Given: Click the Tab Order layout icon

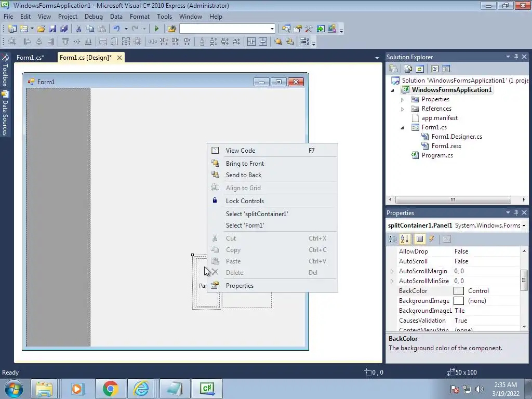Looking at the screenshot, I should [304, 42].
